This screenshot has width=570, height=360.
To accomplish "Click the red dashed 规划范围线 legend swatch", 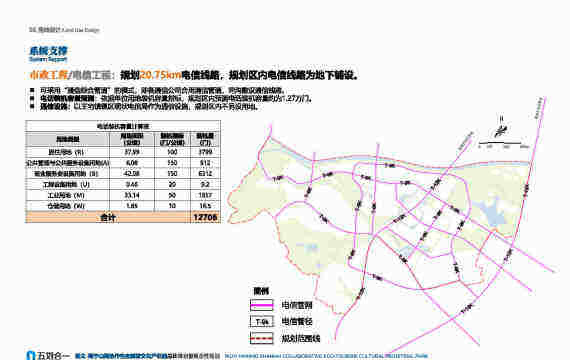I will point(261,339).
